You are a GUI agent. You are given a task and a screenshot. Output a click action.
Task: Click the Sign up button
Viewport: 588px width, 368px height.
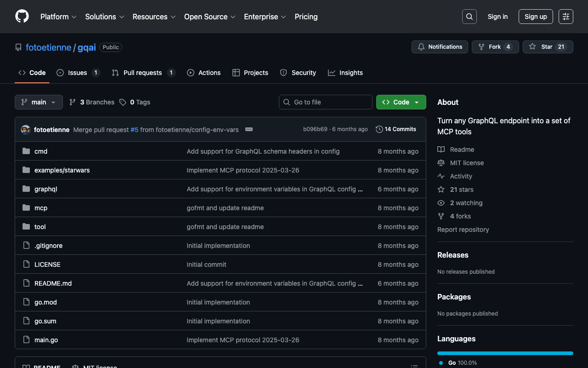[535, 17]
